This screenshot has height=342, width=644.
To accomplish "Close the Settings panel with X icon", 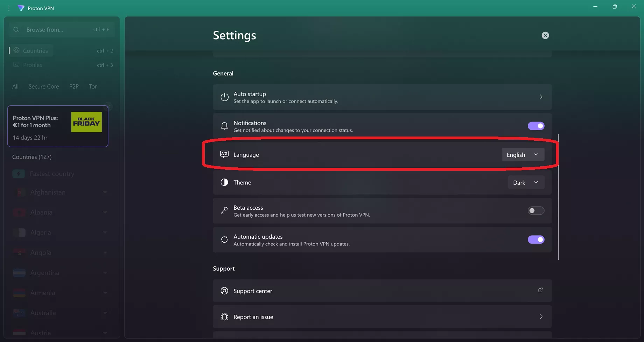I will point(545,35).
